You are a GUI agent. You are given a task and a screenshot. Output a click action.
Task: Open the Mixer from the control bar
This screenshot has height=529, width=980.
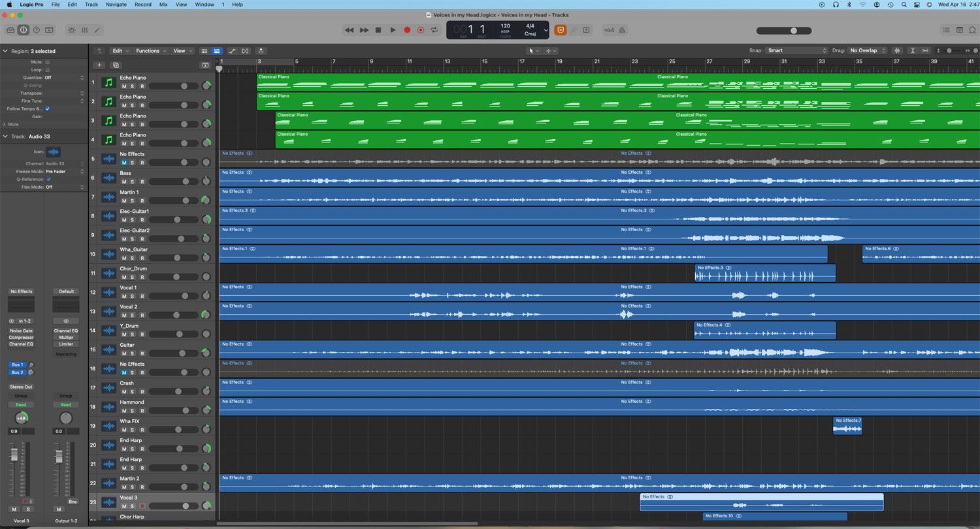pos(84,30)
